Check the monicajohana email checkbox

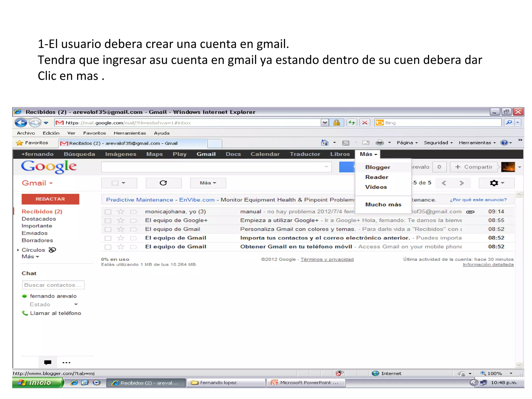tap(108, 212)
